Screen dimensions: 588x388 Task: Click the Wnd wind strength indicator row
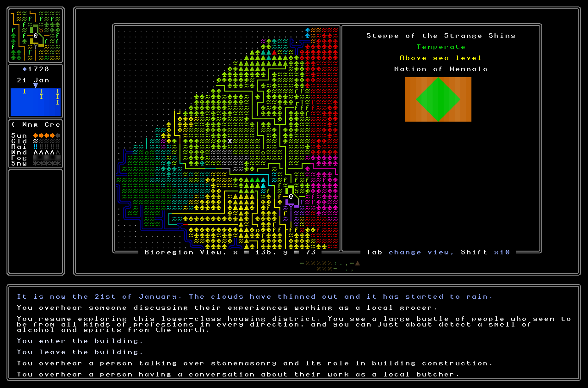click(x=46, y=152)
